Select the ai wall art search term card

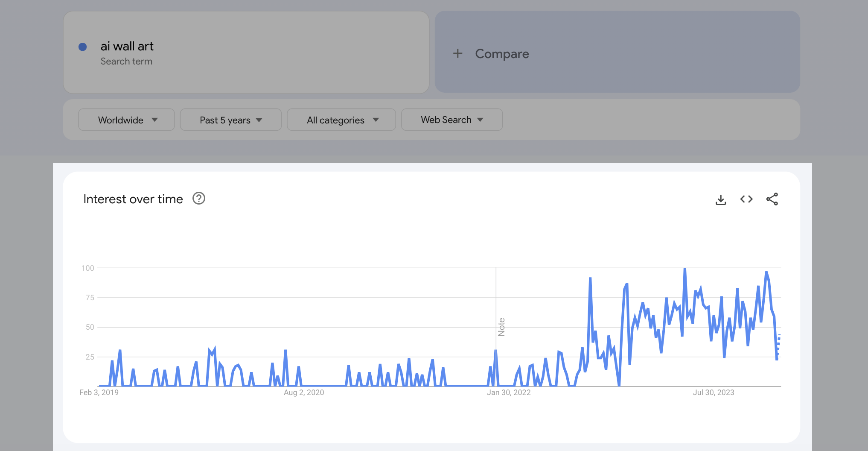pyautogui.click(x=245, y=52)
